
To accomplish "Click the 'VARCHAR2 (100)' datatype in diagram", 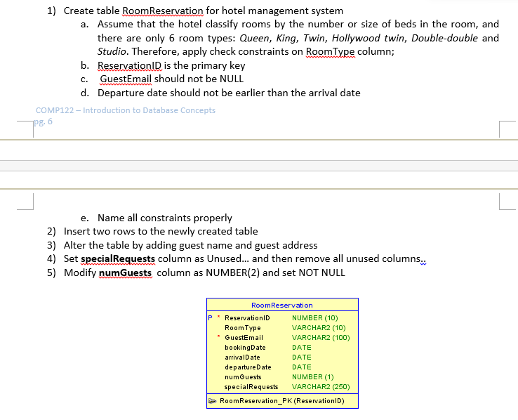I will (321, 338).
